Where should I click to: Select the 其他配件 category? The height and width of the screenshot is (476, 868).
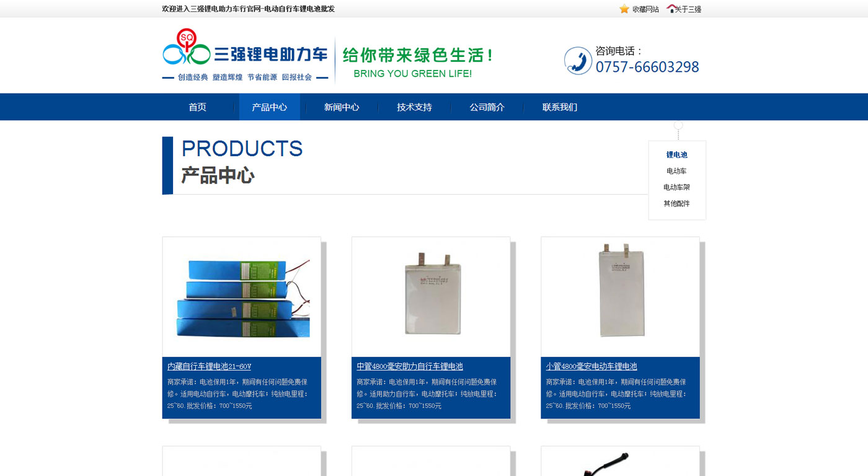click(677, 203)
